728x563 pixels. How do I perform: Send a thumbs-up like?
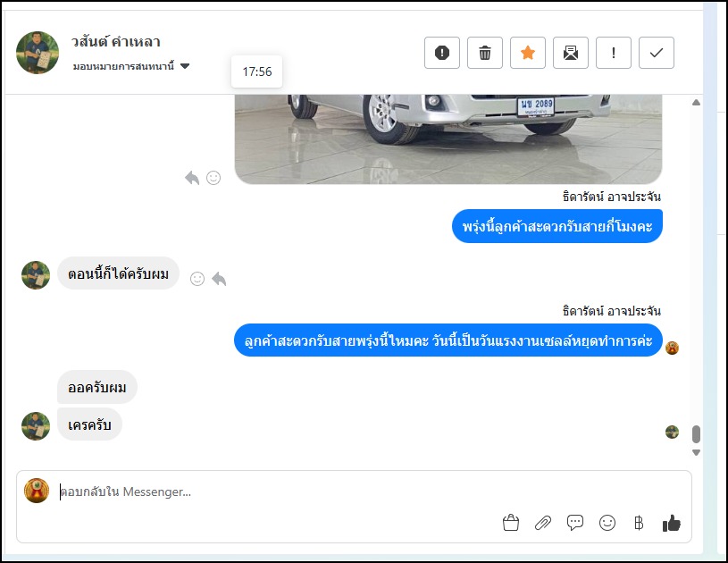pyautogui.click(x=672, y=523)
